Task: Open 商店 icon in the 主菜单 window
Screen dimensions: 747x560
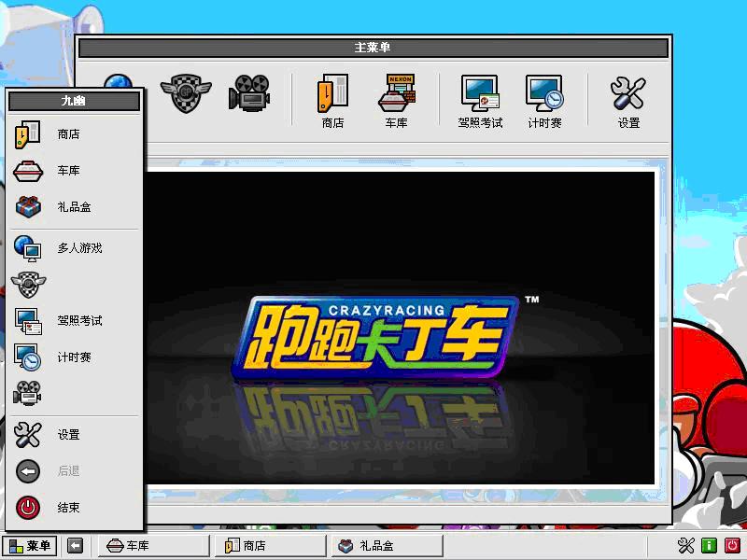Action: click(x=332, y=101)
